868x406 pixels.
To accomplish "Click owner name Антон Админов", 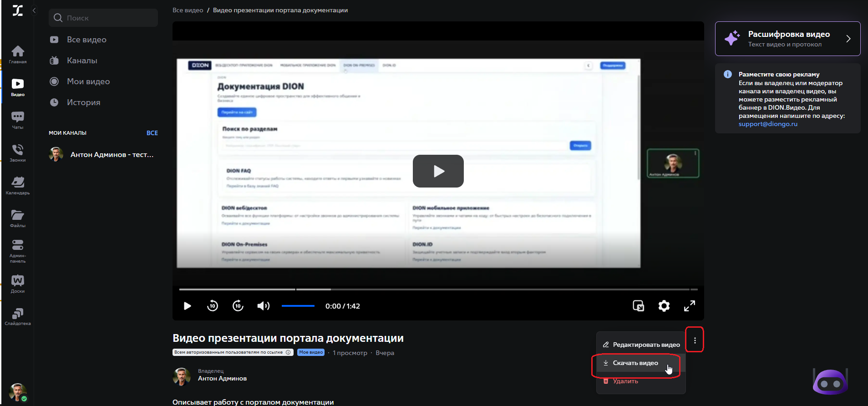I will click(x=222, y=378).
